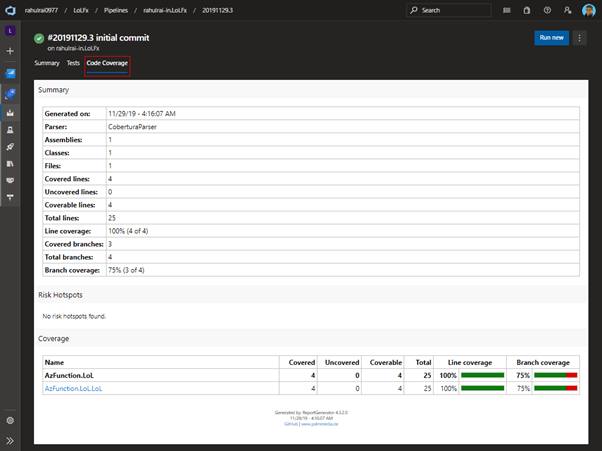Viewport: 602px width, 451px height.
Task: Click 20191129.3 breadcrumb item
Action: click(x=217, y=10)
